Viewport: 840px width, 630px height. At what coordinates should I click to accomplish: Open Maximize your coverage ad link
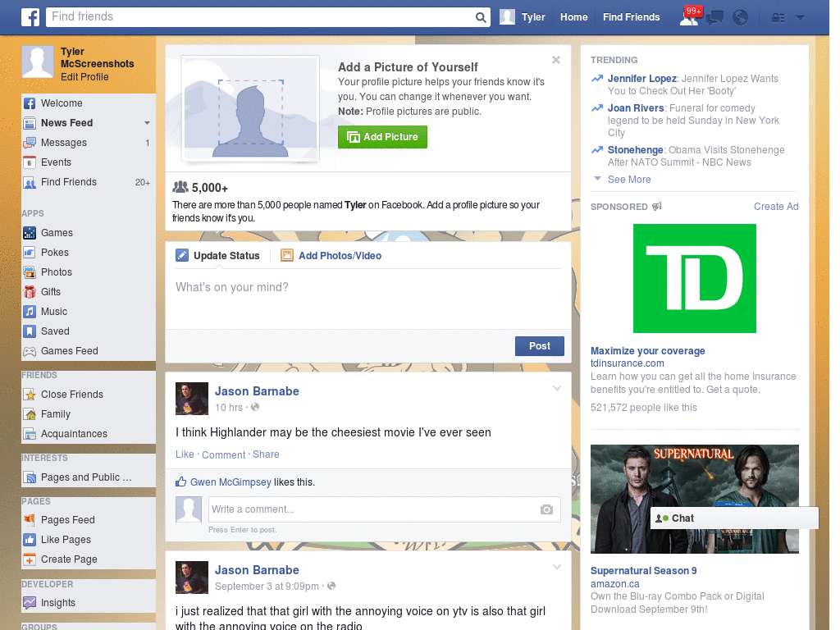tap(648, 351)
